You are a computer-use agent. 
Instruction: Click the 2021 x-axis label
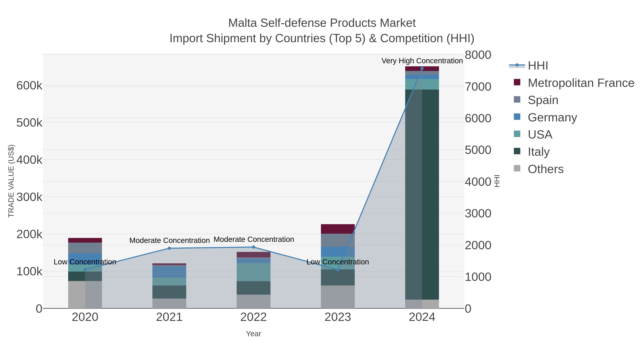pos(169,317)
